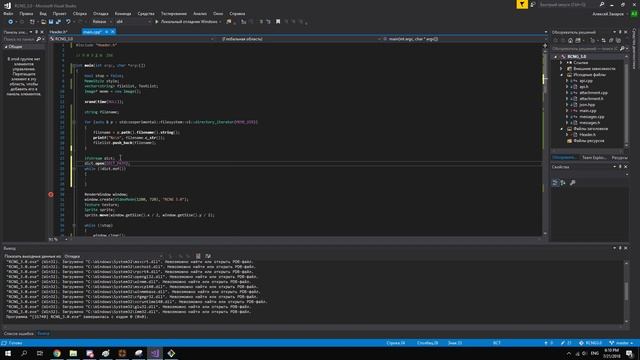Open the Release configuration dropdown
Viewport: 640px width, 360px height.
click(102, 22)
